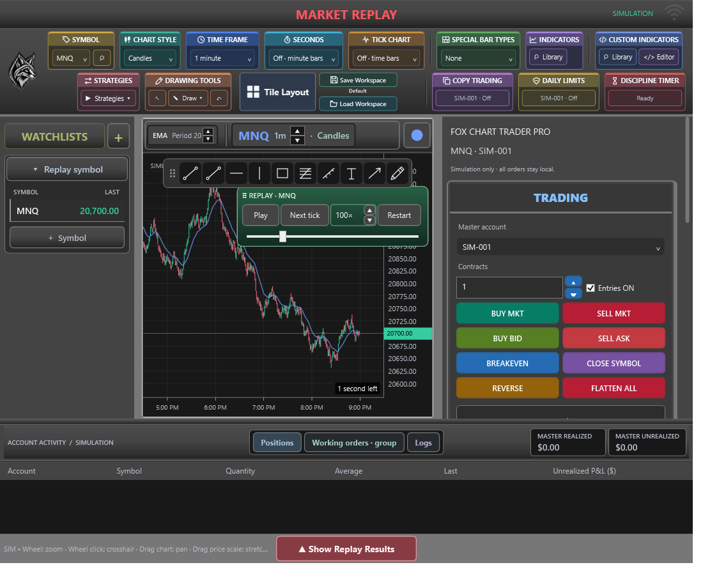Viewport: 703px width, 588px height.
Task: Toggle the Entries ON checkbox
Action: pos(591,288)
